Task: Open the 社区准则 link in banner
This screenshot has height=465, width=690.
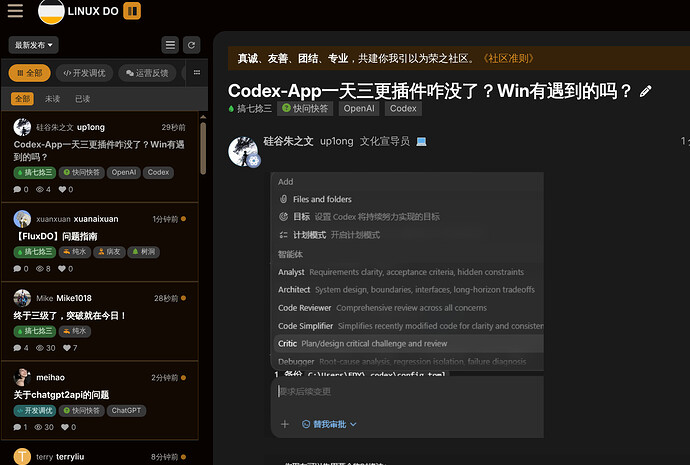Action: 509,59
